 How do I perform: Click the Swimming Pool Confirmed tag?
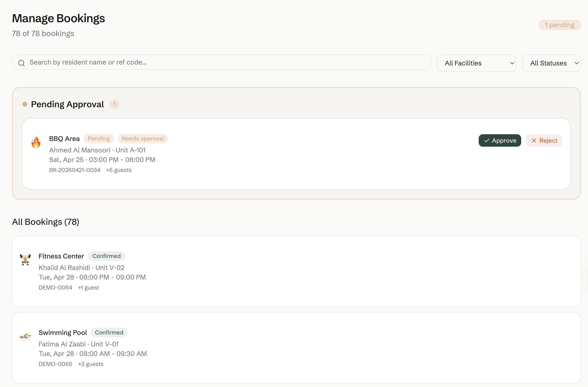(109, 332)
